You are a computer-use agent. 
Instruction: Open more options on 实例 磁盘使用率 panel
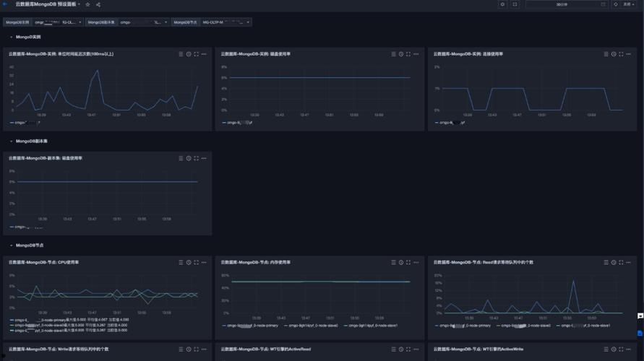coord(416,54)
